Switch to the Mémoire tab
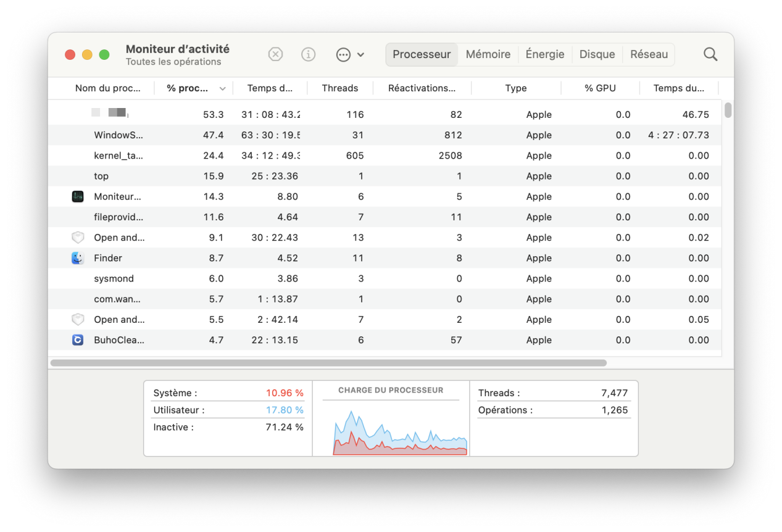The height and width of the screenshot is (532, 782). pos(488,54)
